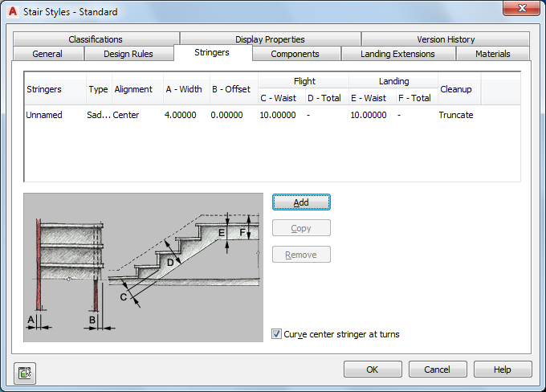Click the 4.00000 width value
This screenshot has width=546, height=392.
tap(181, 115)
